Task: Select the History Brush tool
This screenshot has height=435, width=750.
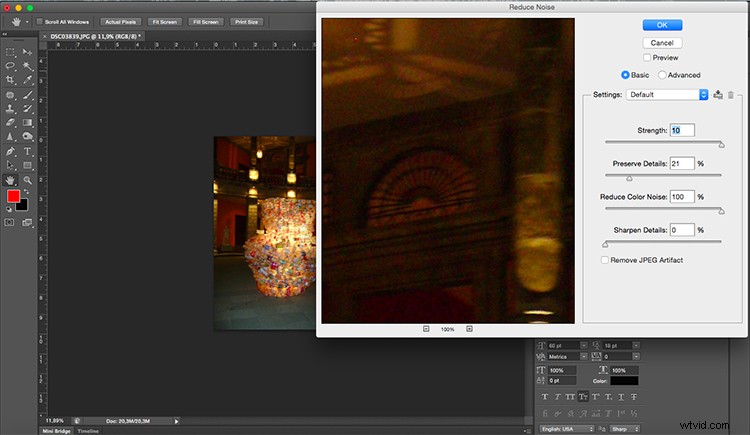Action: point(27,109)
